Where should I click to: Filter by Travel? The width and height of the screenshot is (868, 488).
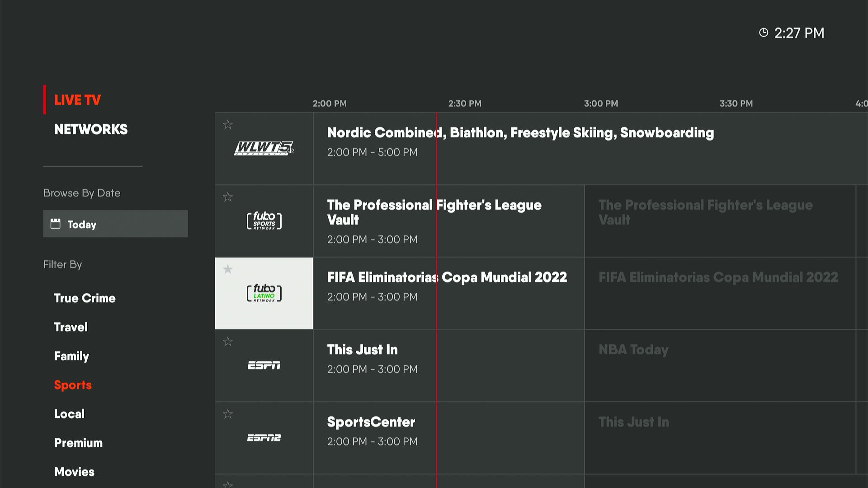click(x=71, y=327)
